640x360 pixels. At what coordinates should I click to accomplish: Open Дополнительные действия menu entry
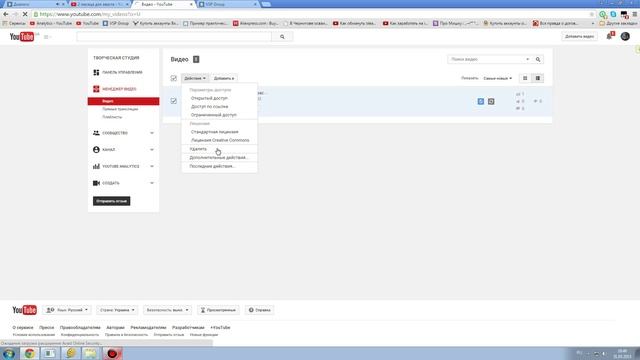coord(219,158)
